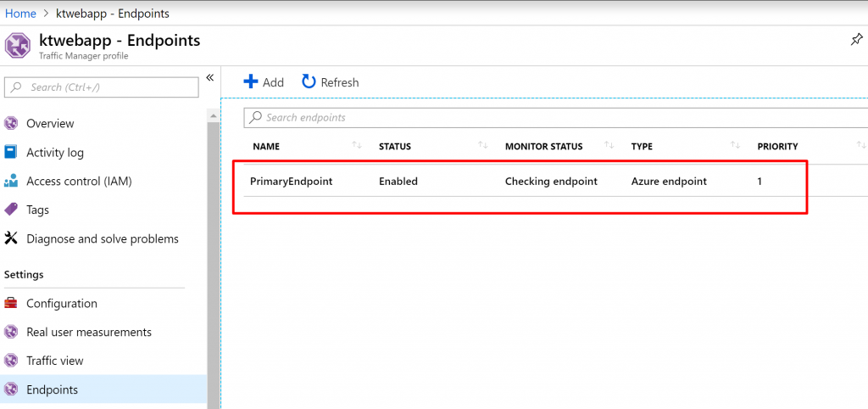Click the Azure endpoint type cell

pyautogui.click(x=669, y=182)
